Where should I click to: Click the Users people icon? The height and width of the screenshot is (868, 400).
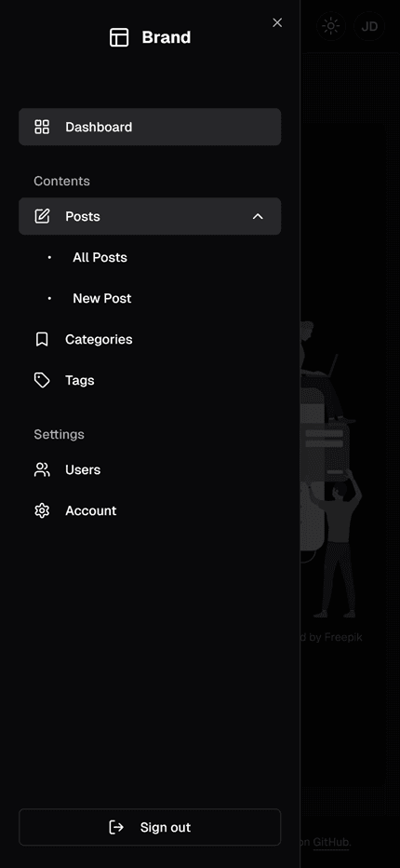pyautogui.click(x=42, y=470)
